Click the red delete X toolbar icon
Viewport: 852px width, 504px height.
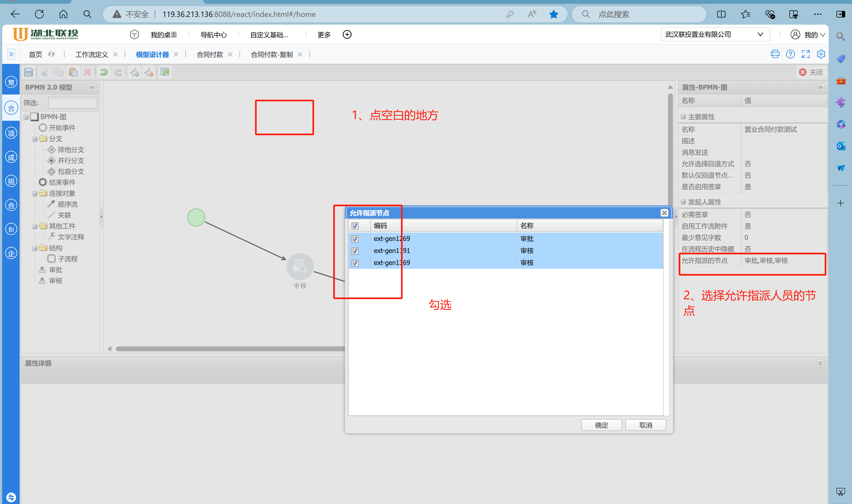point(87,72)
